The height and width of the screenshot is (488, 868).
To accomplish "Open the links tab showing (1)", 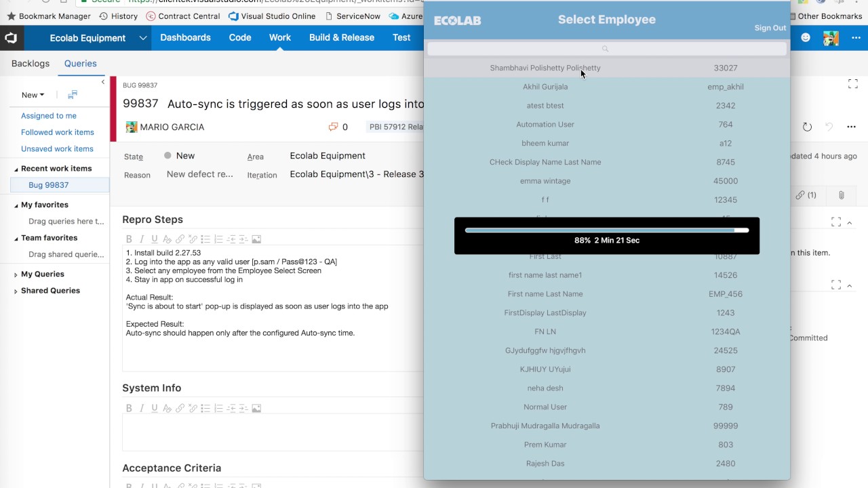I will (x=806, y=195).
